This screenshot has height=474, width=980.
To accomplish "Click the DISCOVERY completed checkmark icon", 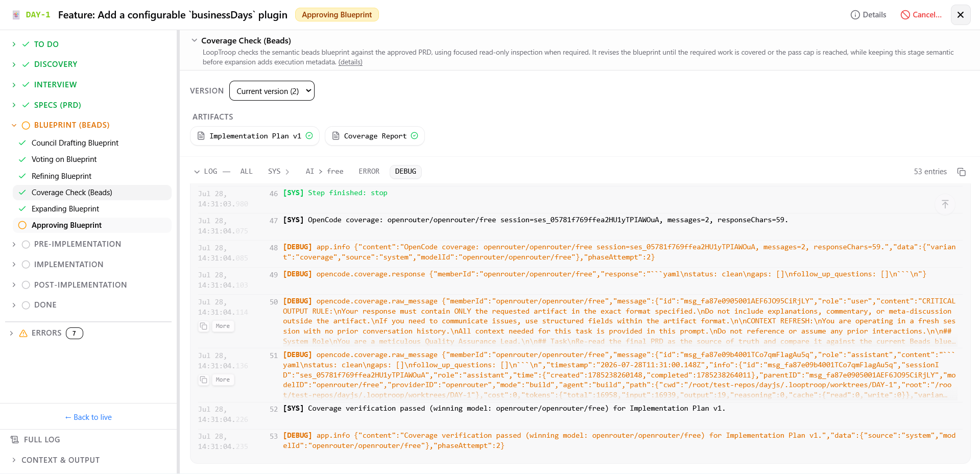I will click(x=26, y=64).
